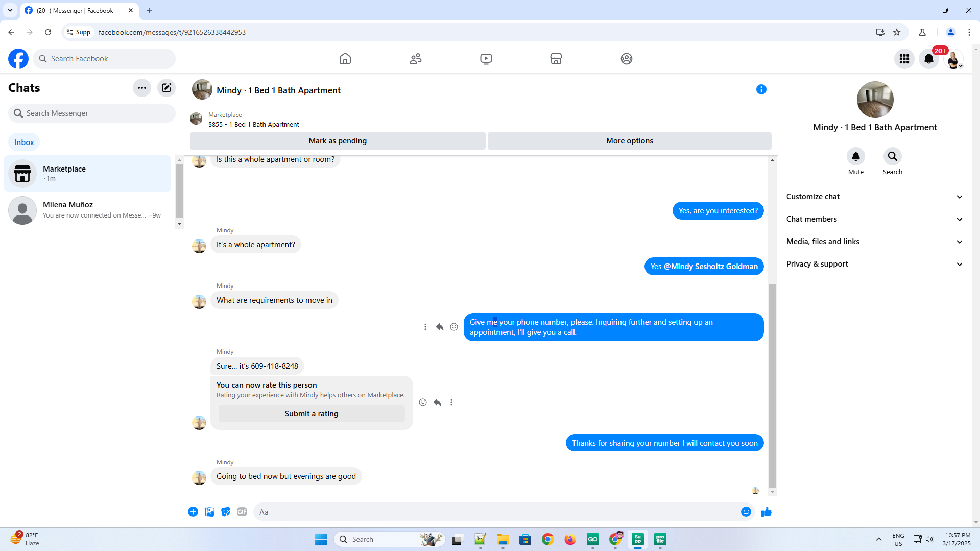The image size is (980, 551).
Task: Open emoji picker in message box
Action: 746,512
